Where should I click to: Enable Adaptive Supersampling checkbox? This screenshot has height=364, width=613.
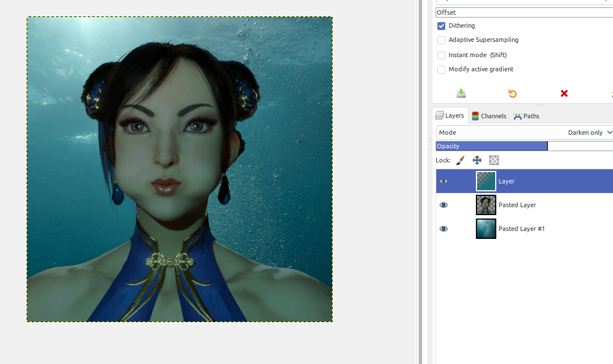coord(441,40)
